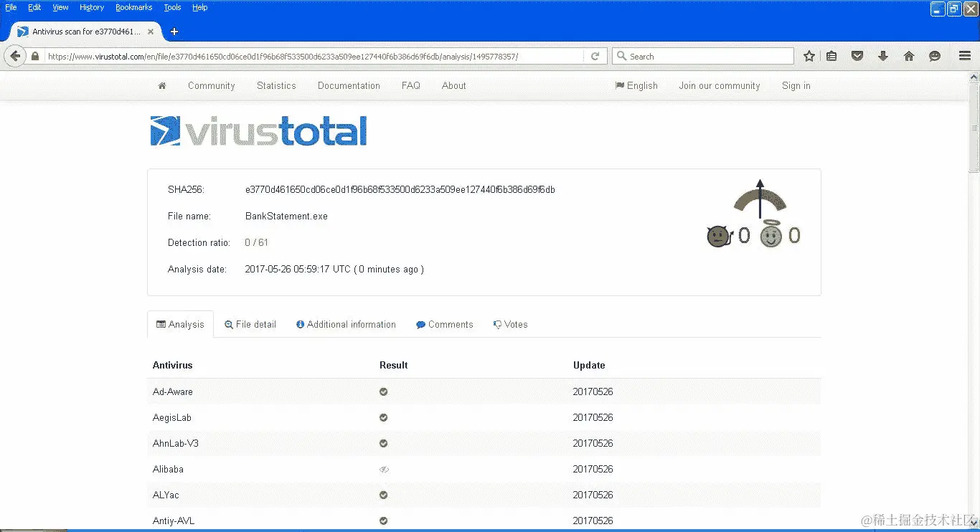The width and height of the screenshot is (980, 532).
Task: Click the BankStatement.exe file name
Action: point(286,216)
